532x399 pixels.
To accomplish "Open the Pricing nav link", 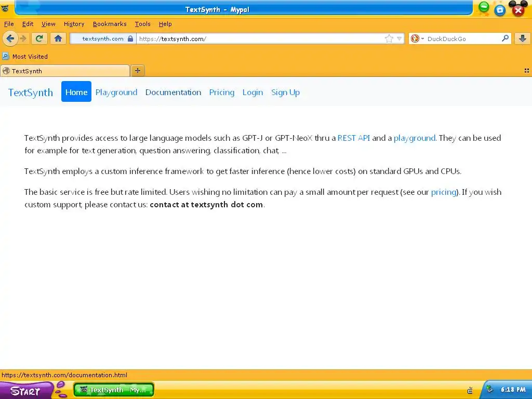I will 221,92.
